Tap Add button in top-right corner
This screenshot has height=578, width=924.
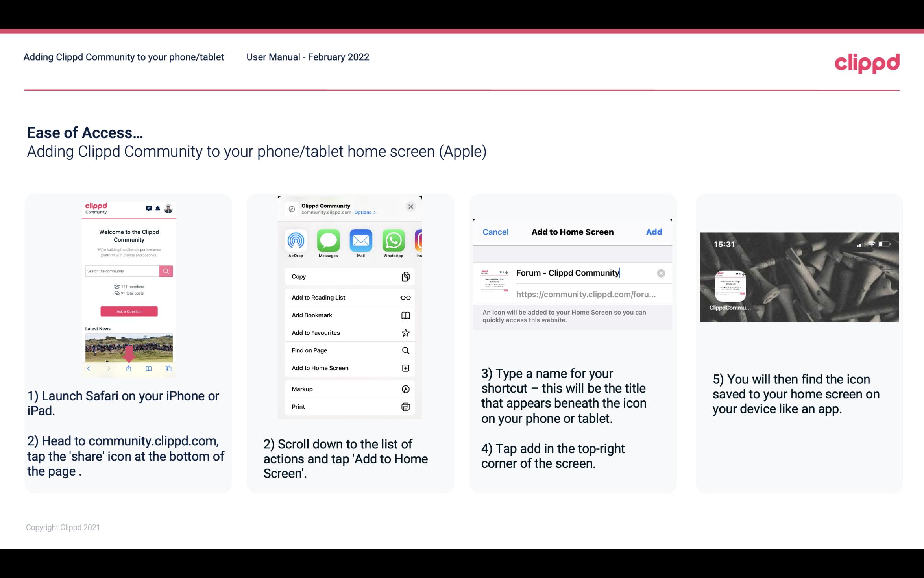pos(654,232)
